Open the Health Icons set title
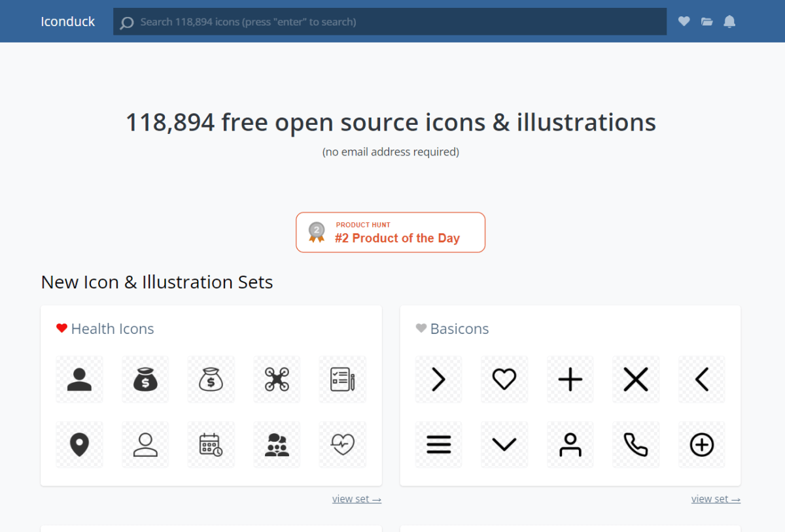The height and width of the screenshot is (532, 785). [113, 329]
